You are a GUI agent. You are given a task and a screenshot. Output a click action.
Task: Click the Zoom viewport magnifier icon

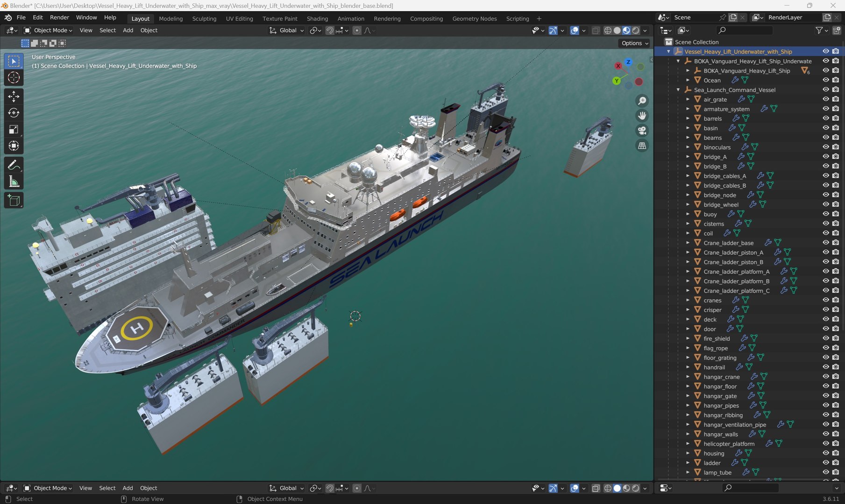coord(642,100)
